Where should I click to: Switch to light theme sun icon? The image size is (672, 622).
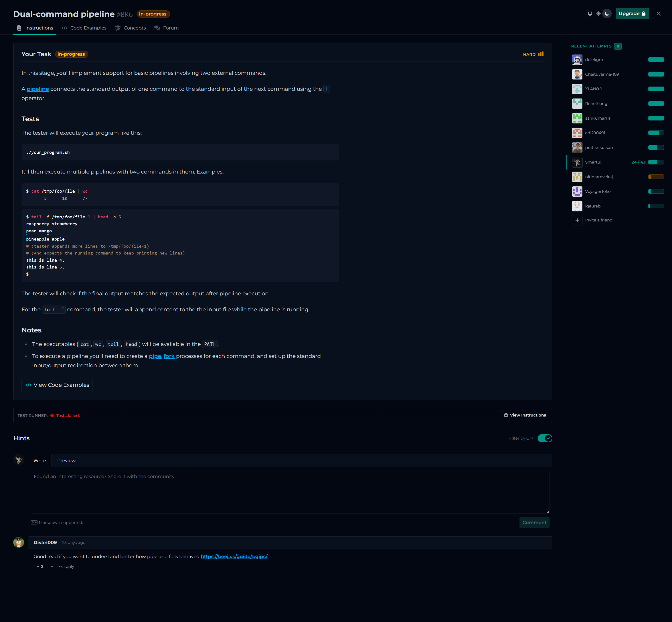click(598, 14)
